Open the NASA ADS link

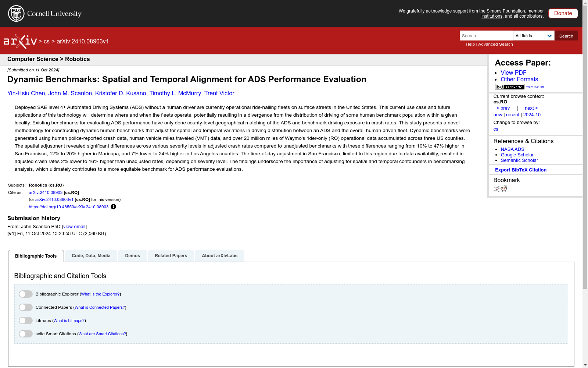click(x=512, y=149)
